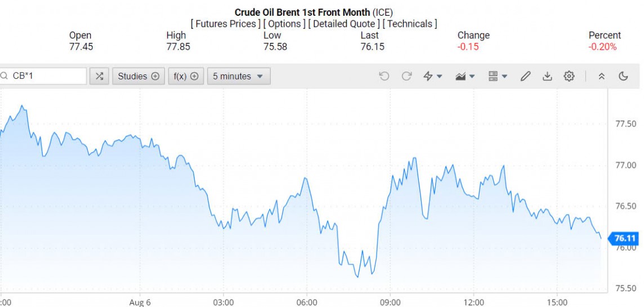Click the search magnifier icon
Image resolution: width=644 pixels, height=307 pixels.
(4, 76)
